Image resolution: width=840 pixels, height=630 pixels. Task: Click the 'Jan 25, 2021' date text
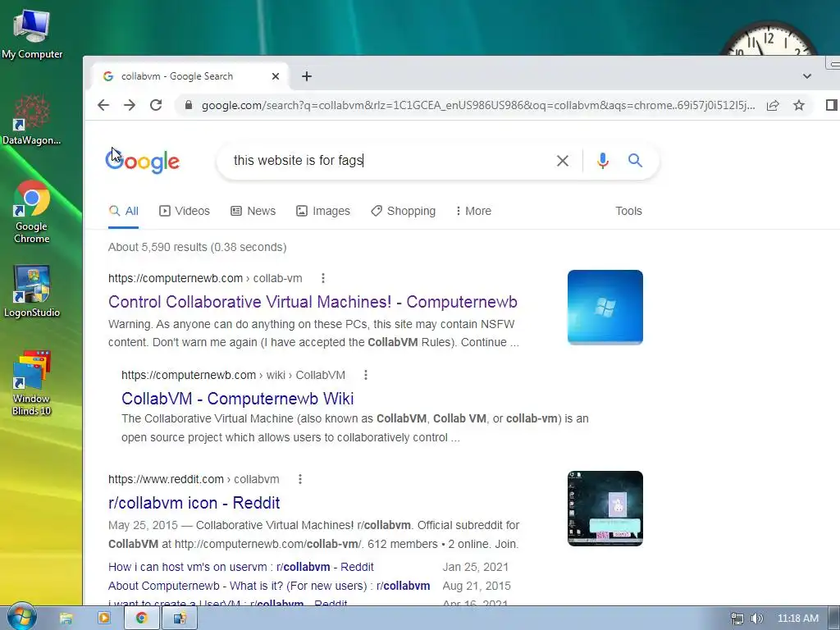click(475, 567)
